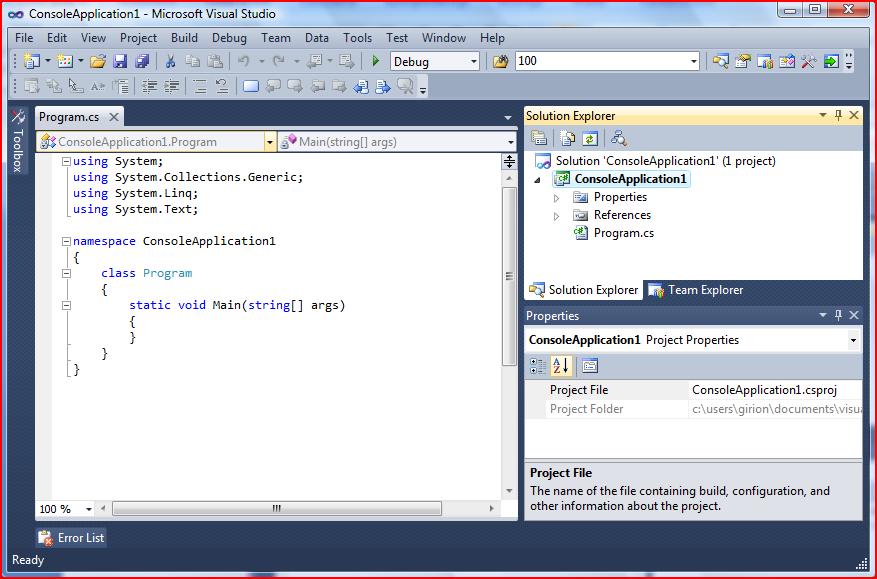
Task: Click the Save All icon
Action: (142, 61)
